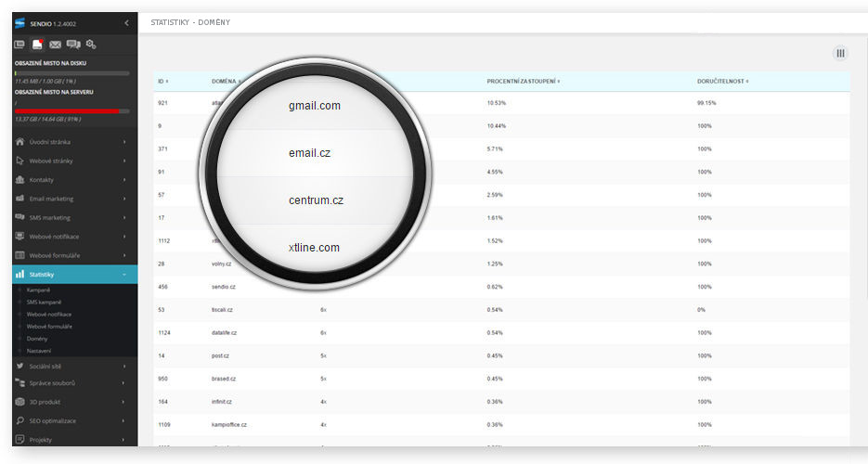Click the Email marketing sidebar icon
This screenshot has width=868, height=464.
tap(19, 198)
